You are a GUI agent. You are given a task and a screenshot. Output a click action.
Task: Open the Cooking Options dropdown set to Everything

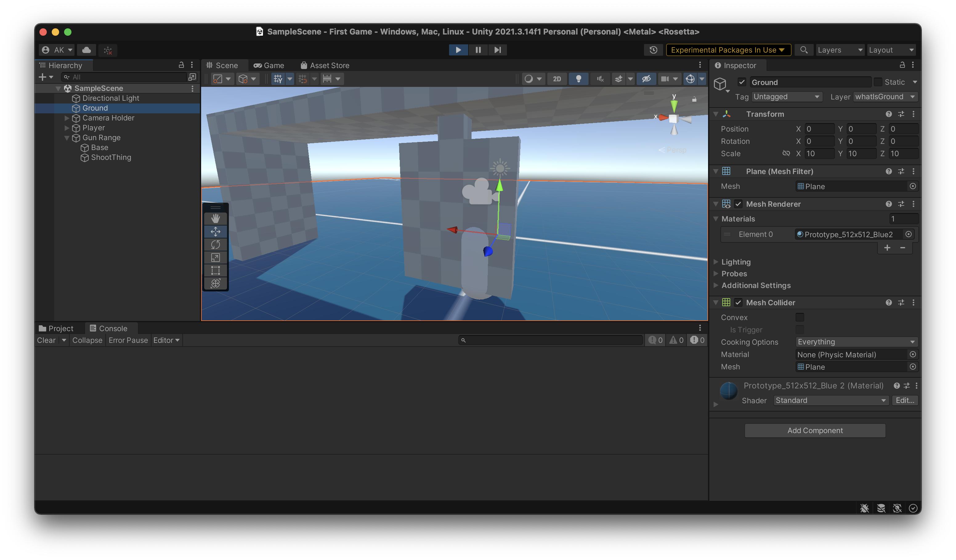pos(856,342)
